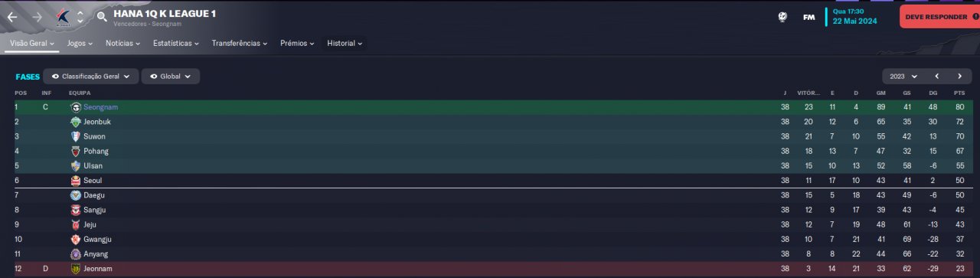Click the Deve Responder button
Image resolution: width=980 pixels, height=278 pixels.
[939, 17]
